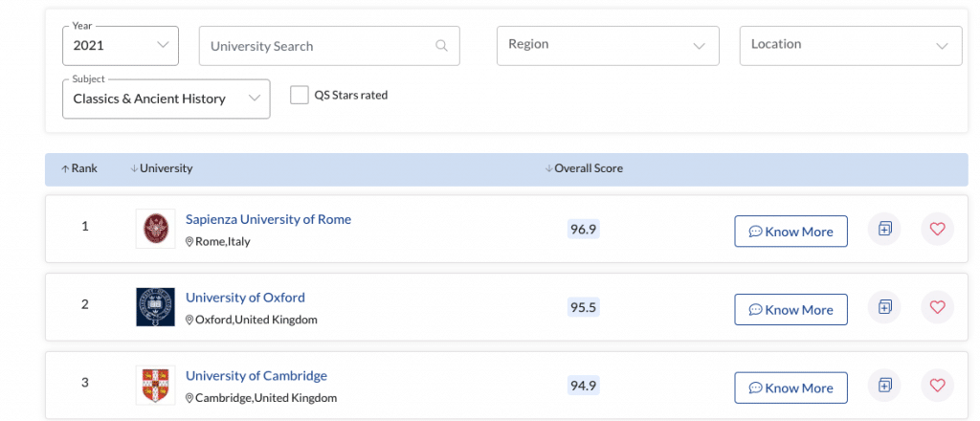Add University of Oxford to compare
The height and width of the screenshot is (421, 980).
point(884,307)
